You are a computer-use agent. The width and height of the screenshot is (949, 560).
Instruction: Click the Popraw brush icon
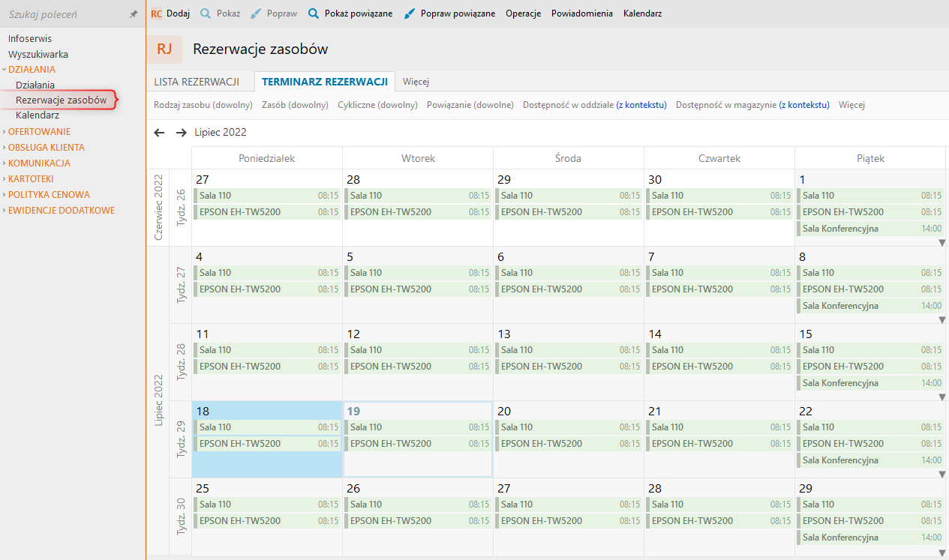[x=256, y=13]
